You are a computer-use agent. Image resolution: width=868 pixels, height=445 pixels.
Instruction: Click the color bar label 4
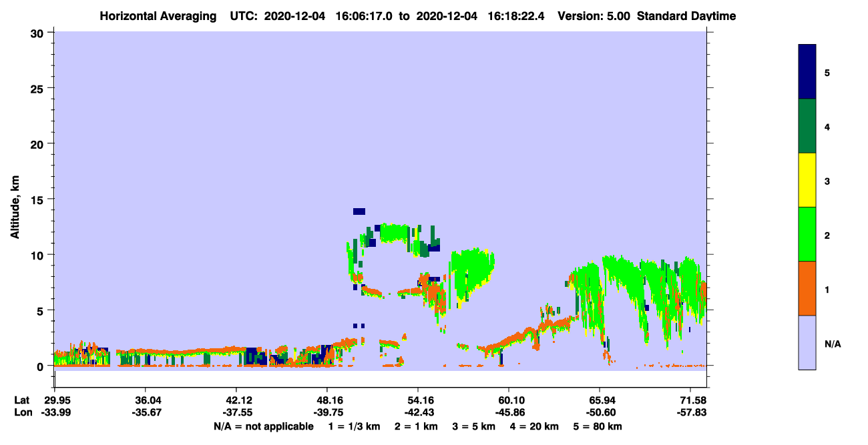pyautogui.click(x=827, y=127)
